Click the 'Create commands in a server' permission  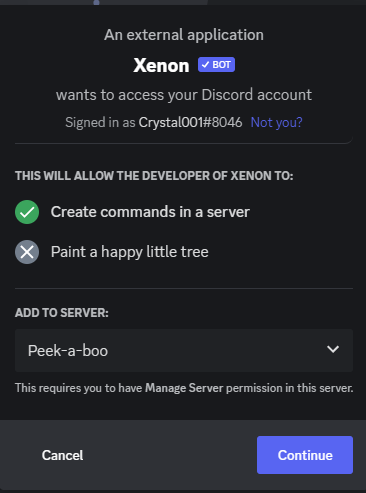(x=150, y=212)
